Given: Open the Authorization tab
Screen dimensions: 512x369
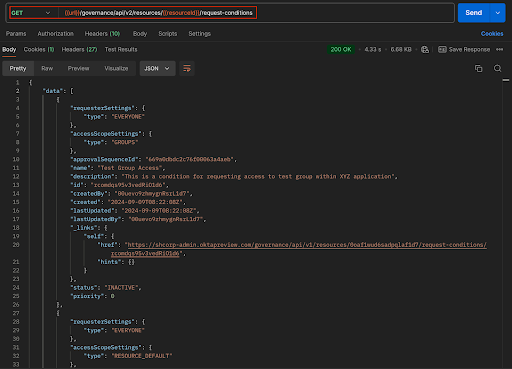Looking at the screenshot, I should pos(56,34).
